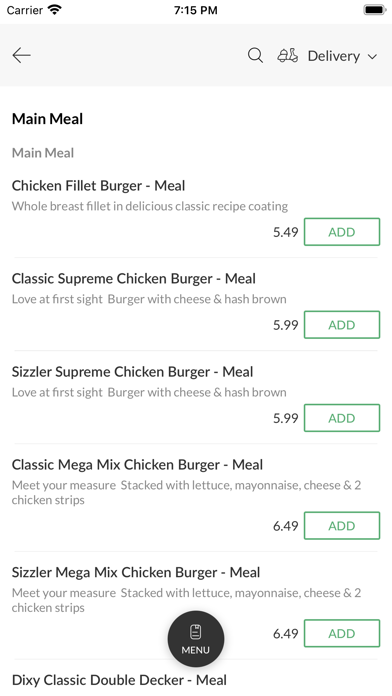
Task: Tap the Wi-Fi status icon
Action: coord(55,10)
